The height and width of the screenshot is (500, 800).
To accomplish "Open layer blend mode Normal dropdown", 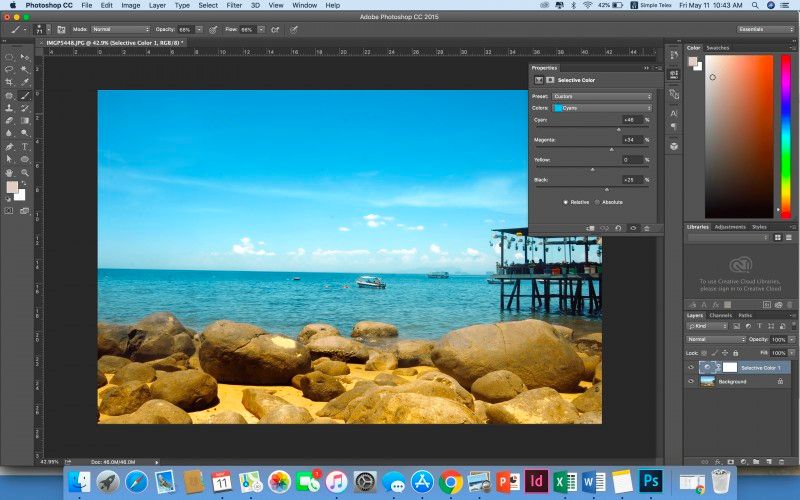I will tap(715, 339).
